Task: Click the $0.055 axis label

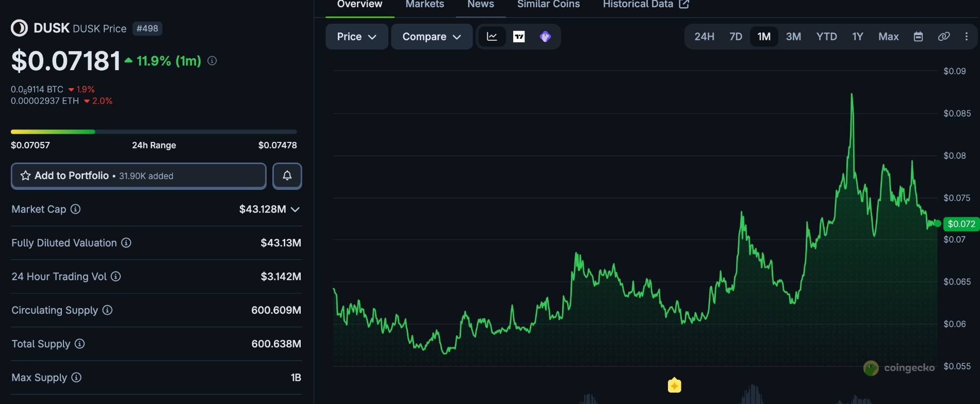Action: point(957,366)
